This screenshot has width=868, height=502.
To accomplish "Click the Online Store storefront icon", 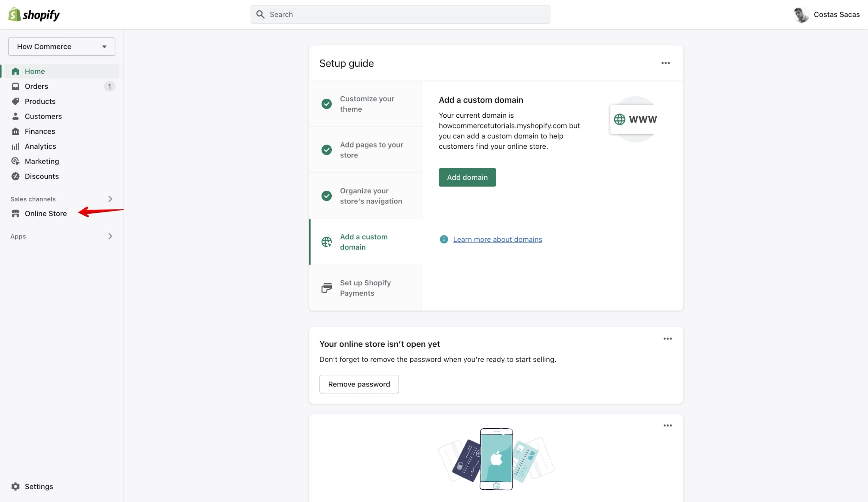I will tap(15, 213).
